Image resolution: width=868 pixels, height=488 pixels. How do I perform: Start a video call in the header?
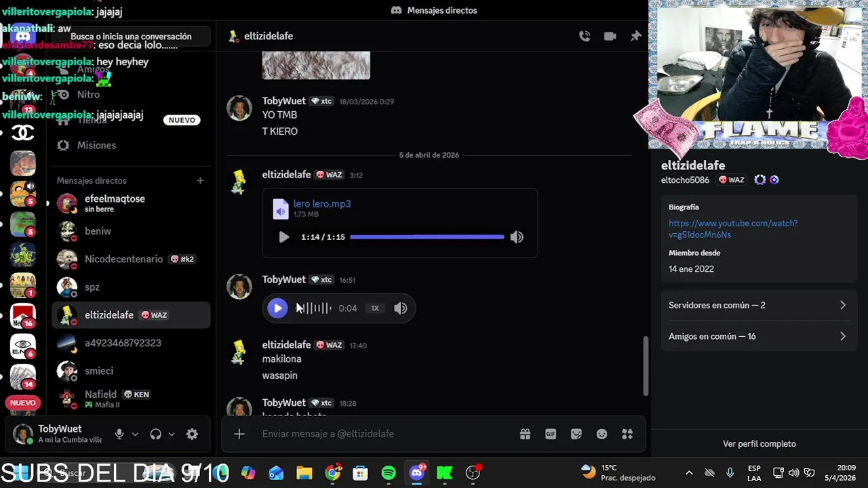pyautogui.click(x=610, y=37)
